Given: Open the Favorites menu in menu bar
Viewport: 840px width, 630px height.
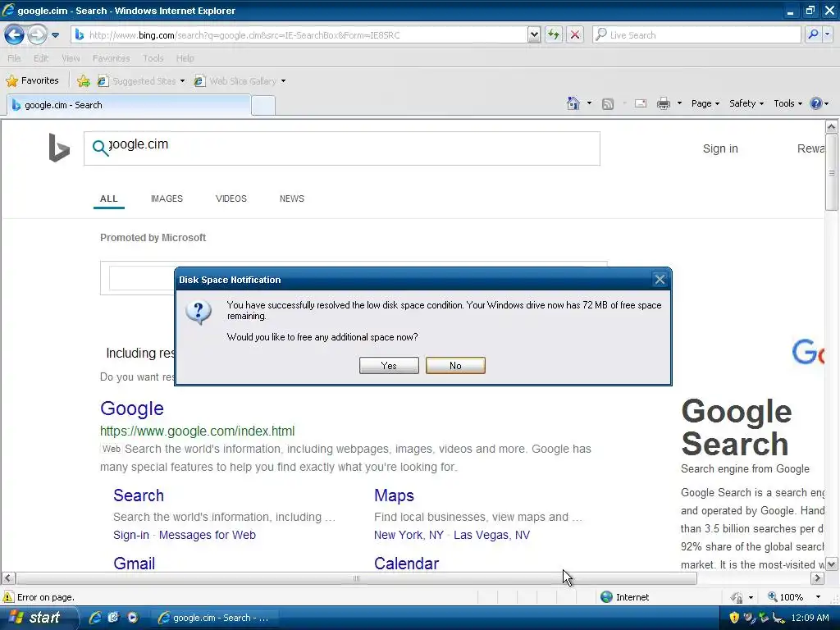Looking at the screenshot, I should [111, 58].
